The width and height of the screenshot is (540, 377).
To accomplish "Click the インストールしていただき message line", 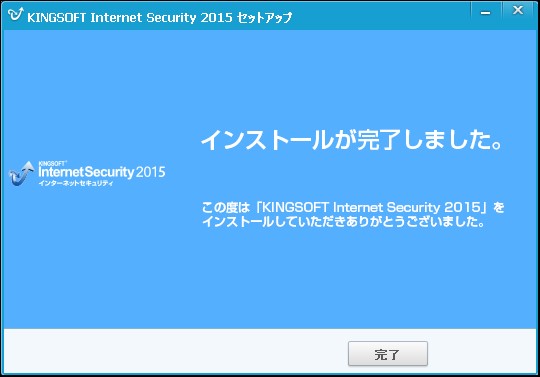I will pyautogui.click(x=344, y=221).
